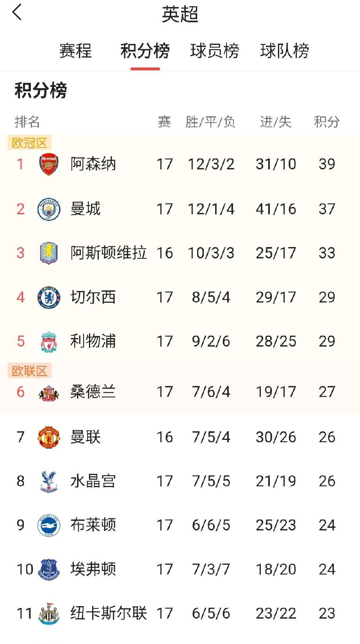Tap the Aston Villa crest

tap(49, 253)
